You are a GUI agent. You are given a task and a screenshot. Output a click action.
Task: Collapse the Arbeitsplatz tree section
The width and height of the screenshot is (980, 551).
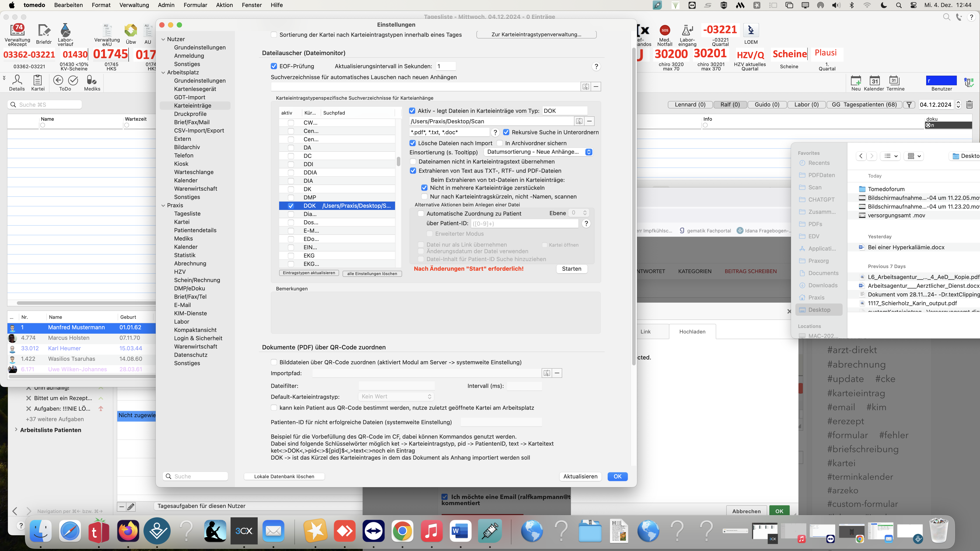point(163,72)
